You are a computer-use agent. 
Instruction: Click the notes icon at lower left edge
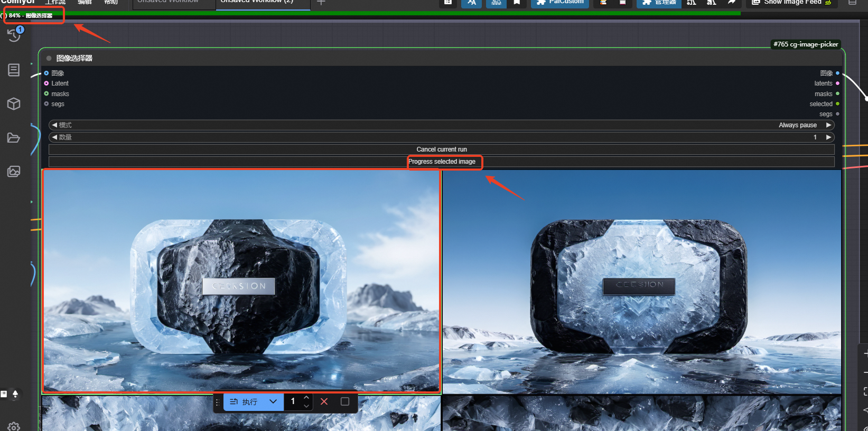(x=4, y=394)
